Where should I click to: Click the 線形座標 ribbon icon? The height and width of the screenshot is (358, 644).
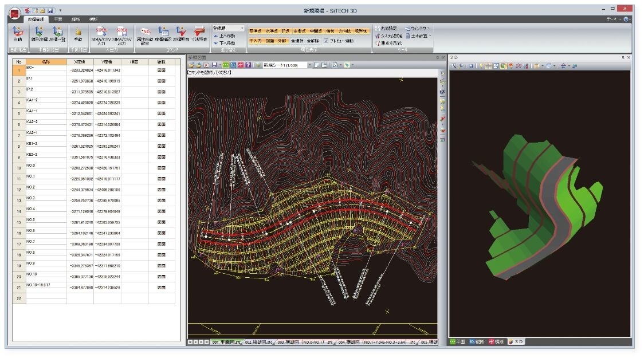coord(39,34)
